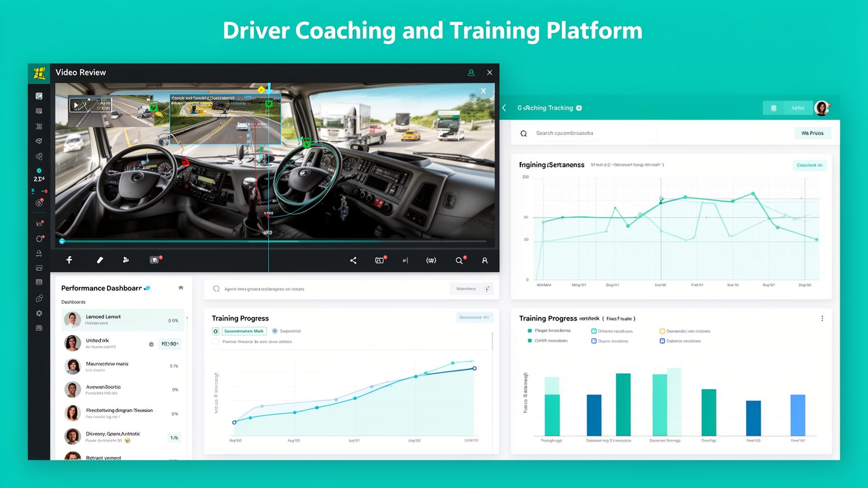Toggle 'Driveni recidlyoss' legend checkbox
The width and height of the screenshot is (868, 488).
click(x=594, y=331)
